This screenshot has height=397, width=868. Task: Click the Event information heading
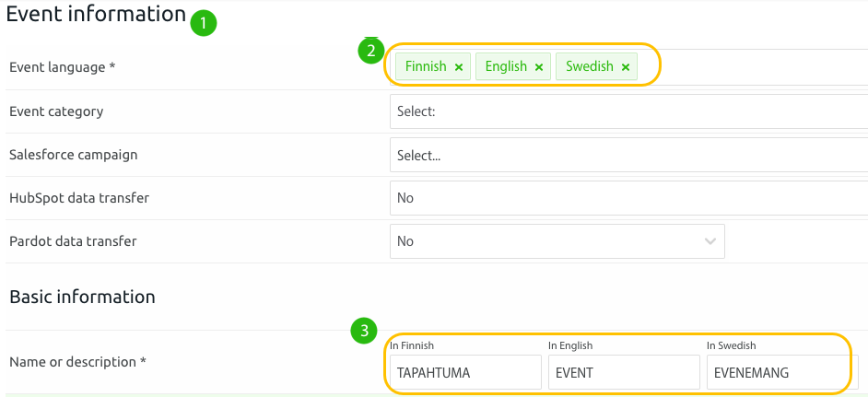click(x=96, y=15)
